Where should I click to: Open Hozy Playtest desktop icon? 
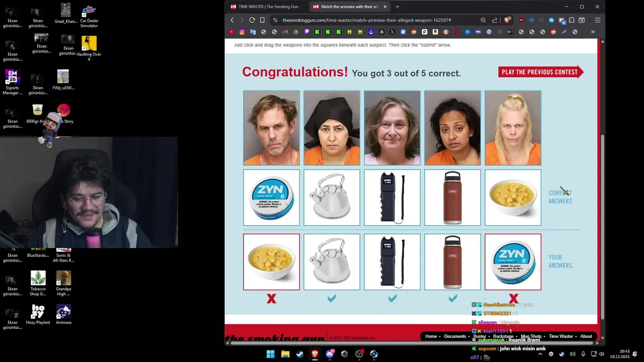click(x=38, y=315)
